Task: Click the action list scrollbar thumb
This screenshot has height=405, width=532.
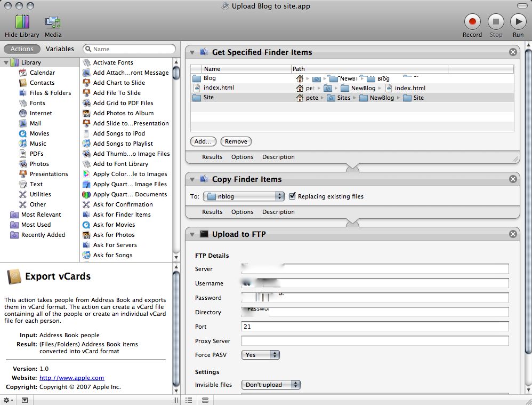Action: click(176, 73)
